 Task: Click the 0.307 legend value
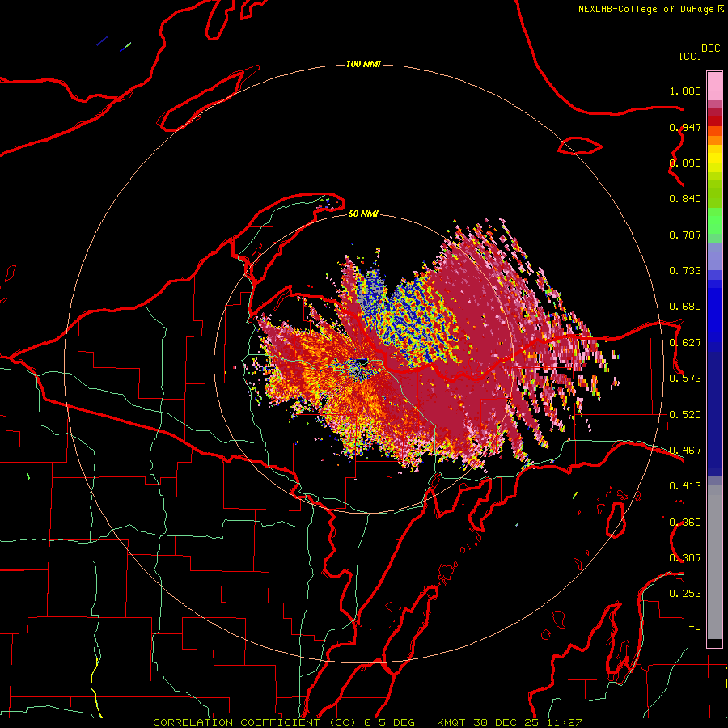click(685, 558)
